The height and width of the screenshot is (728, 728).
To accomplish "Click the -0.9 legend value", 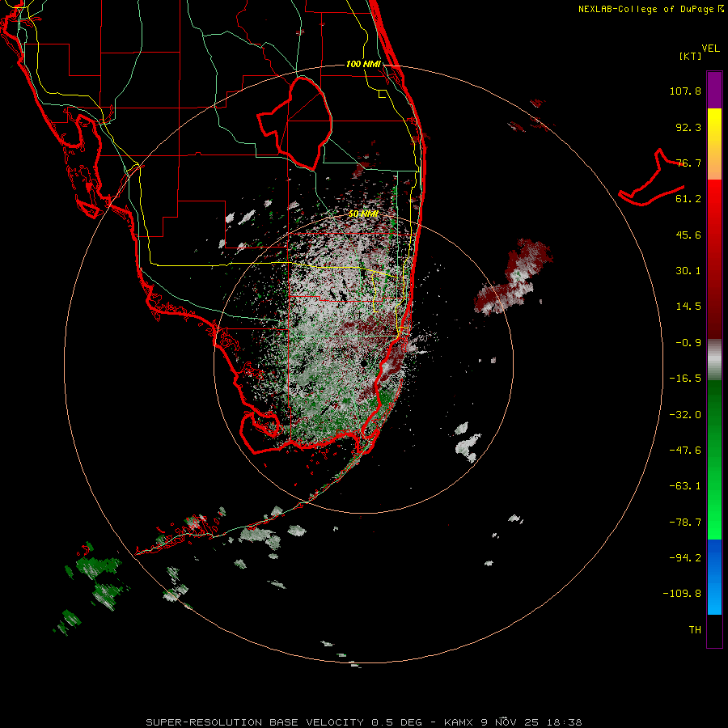I will click(688, 343).
